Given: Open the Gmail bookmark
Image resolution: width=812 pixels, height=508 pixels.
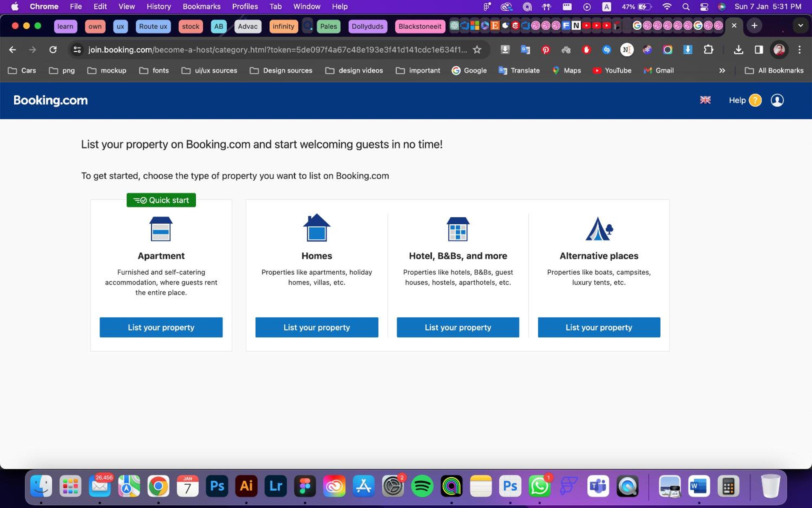Looking at the screenshot, I should [x=659, y=71].
